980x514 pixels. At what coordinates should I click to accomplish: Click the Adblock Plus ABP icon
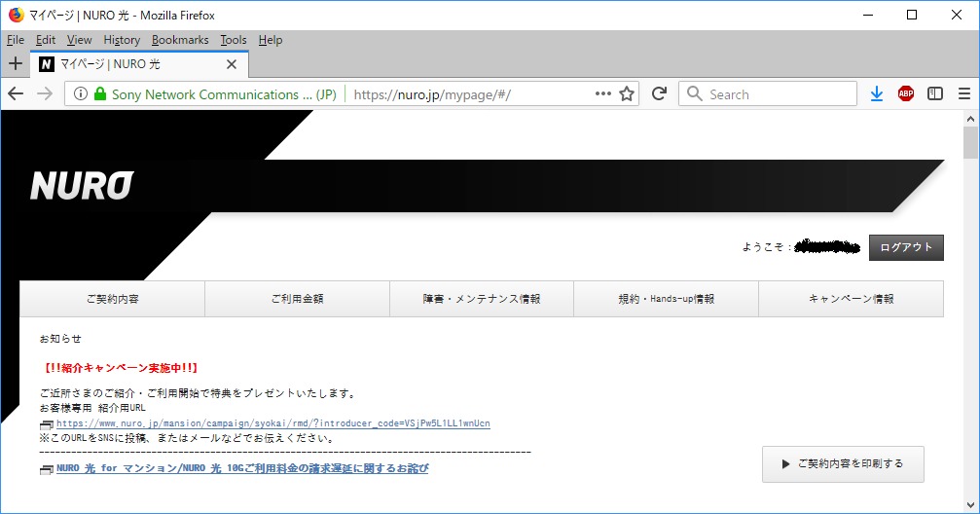(905, 94)
